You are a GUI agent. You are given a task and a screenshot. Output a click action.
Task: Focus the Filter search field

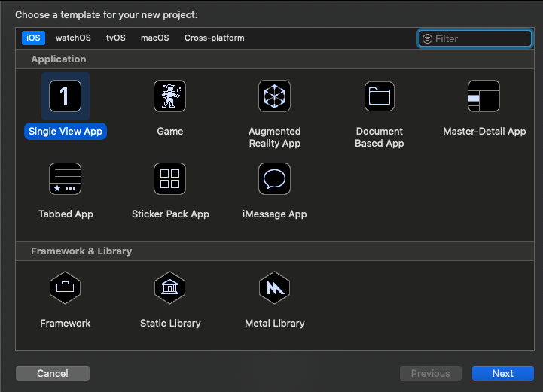(474, 38)
